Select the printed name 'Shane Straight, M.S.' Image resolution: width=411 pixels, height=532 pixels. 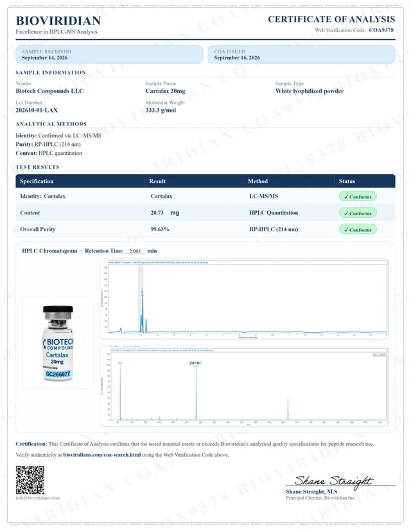coord(312,492)
